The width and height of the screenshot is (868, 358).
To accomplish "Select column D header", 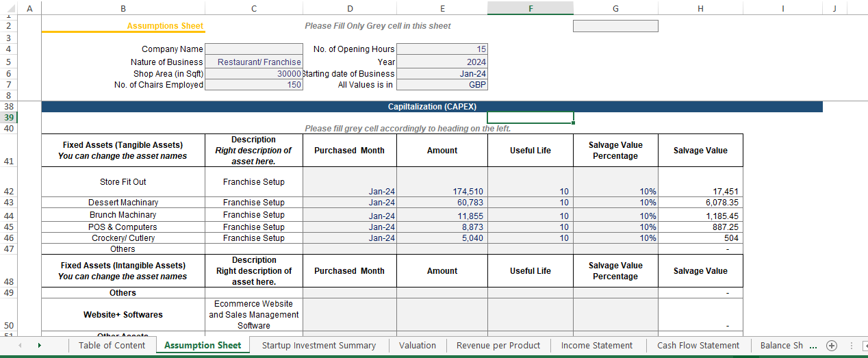I will [x=350, y=8].
